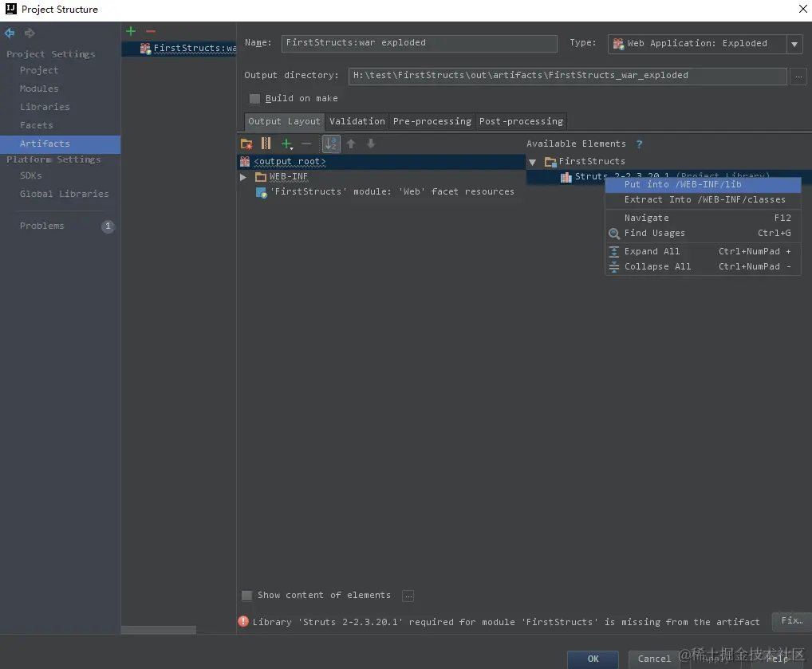Edit the artifact Name field
The image size is (812, 669).
[x=419, y=44]
